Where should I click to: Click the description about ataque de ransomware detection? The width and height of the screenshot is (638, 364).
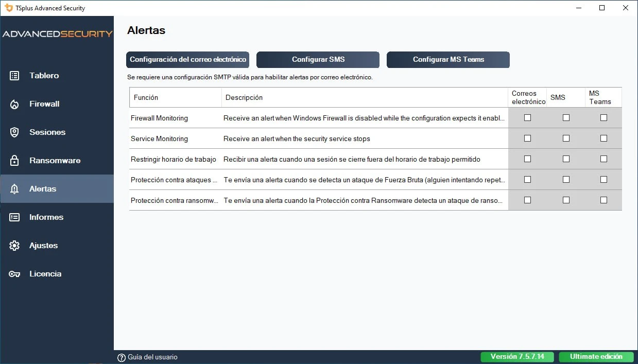pyautogui.click(x=364, y=201)
